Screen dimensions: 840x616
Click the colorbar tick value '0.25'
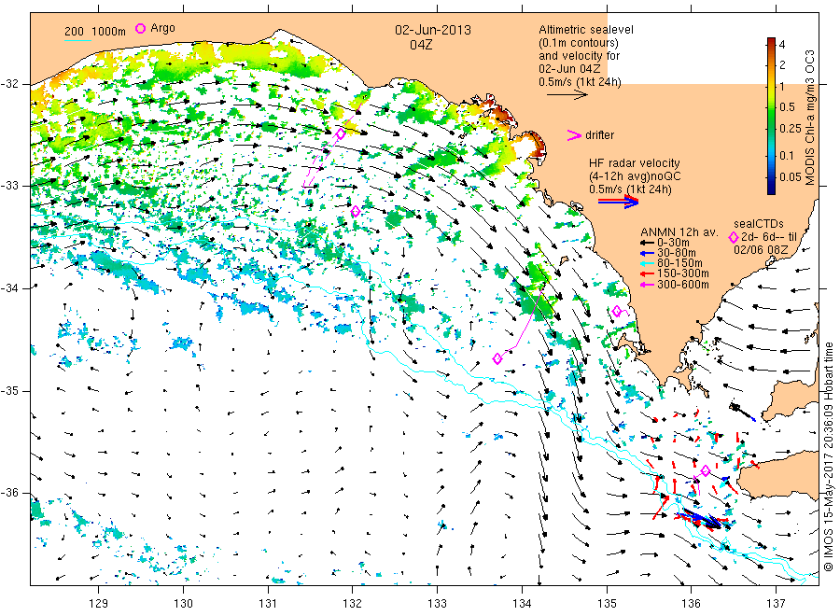791,129
